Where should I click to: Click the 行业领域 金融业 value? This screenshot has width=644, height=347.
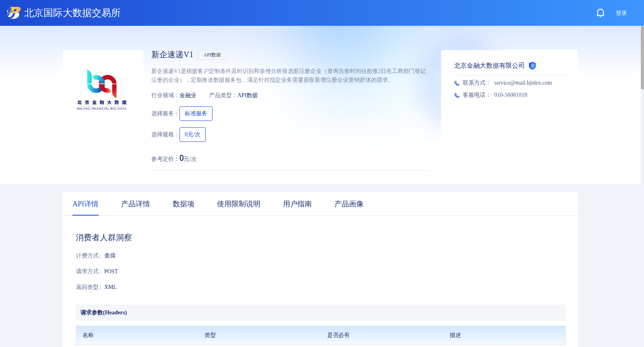(x=188, y=96)
